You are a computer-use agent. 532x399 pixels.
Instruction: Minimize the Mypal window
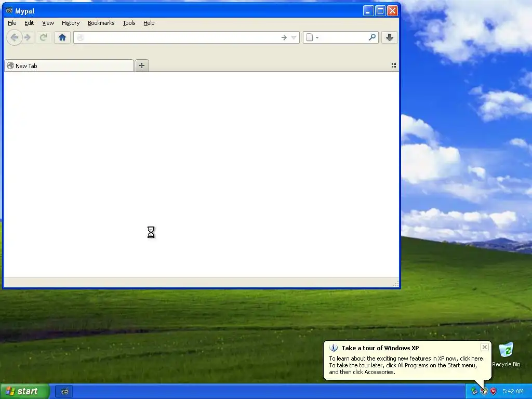368,11
